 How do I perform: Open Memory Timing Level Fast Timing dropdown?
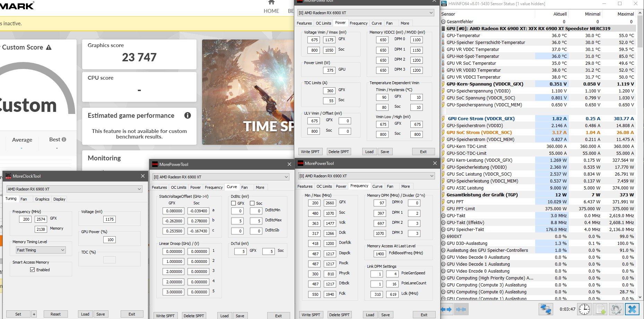(41, 250)
